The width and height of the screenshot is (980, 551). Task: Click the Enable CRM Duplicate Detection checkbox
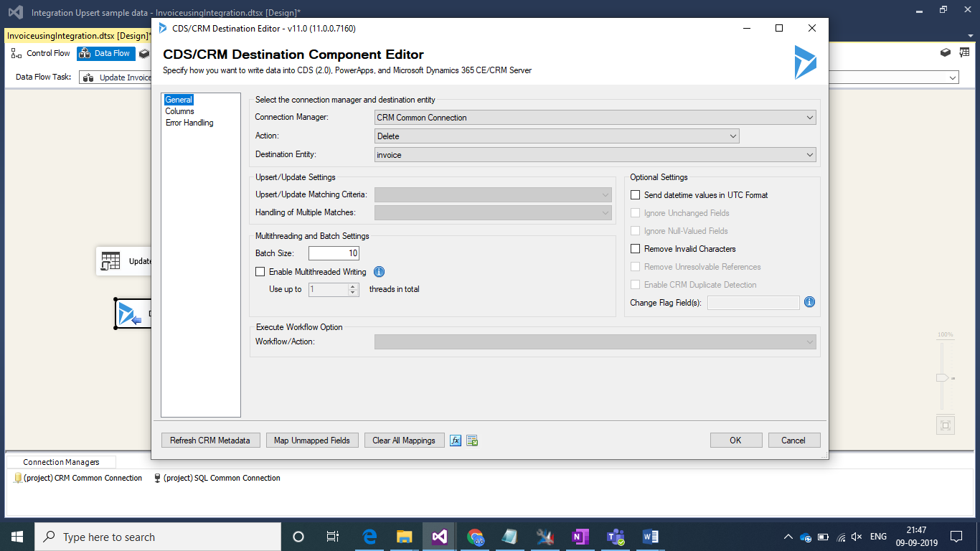tap(635, 285)
